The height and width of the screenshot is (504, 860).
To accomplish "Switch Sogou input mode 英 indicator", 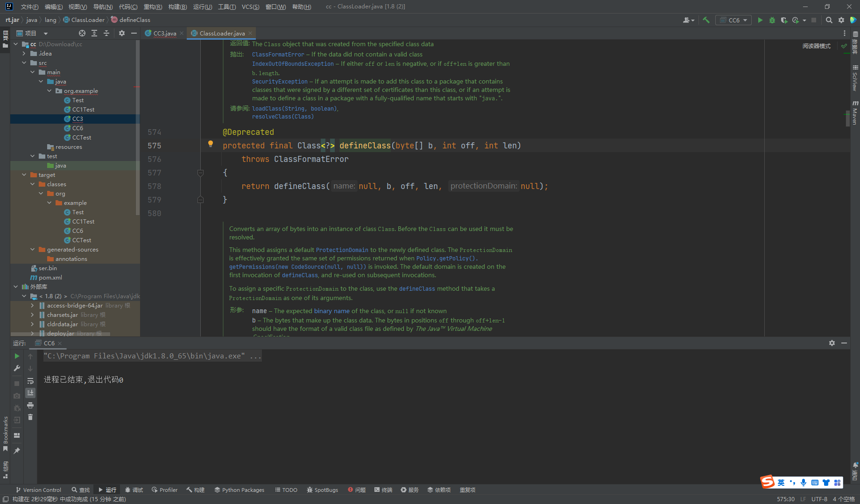I will [781, 483].
